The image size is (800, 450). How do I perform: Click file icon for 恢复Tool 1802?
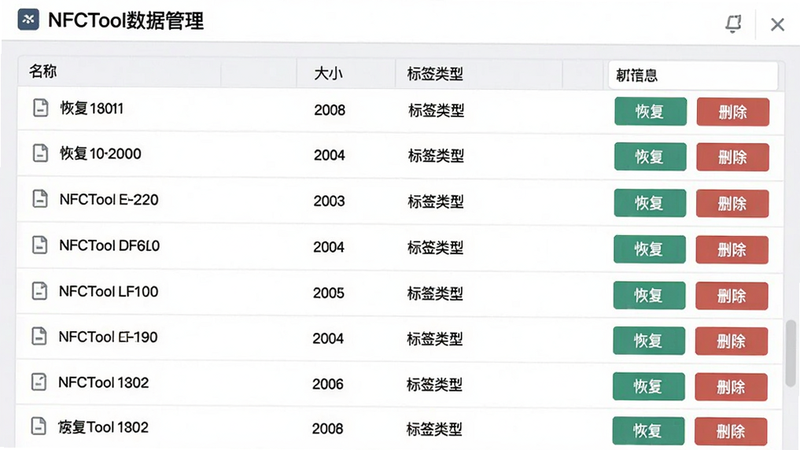click(39, 426)
